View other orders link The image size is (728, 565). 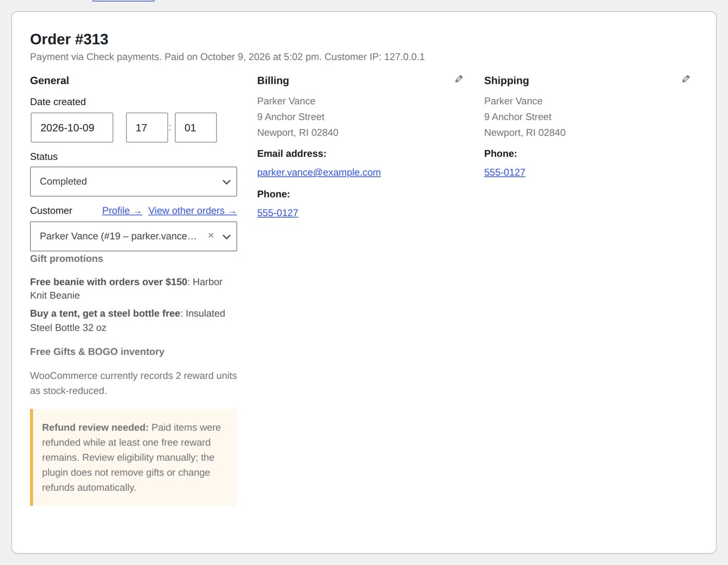pyautogui.click(x=192, y=211)
